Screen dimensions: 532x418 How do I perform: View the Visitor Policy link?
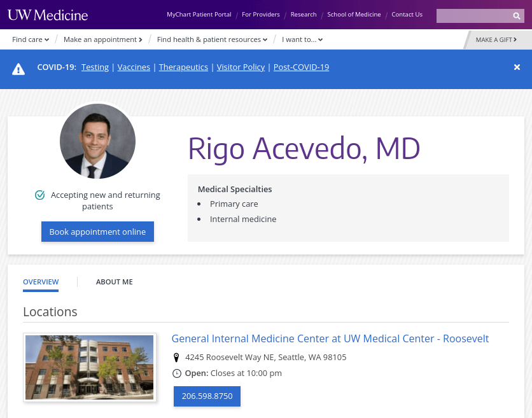coord(241,67)
